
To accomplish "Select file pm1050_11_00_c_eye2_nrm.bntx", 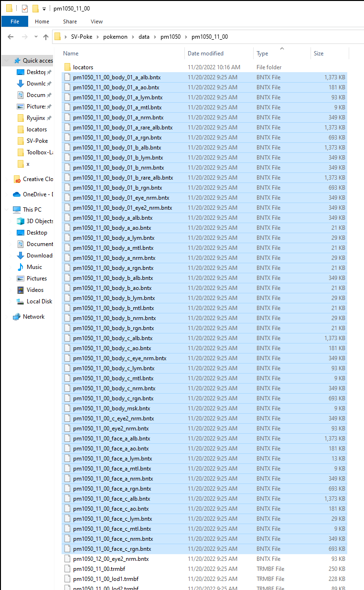I will [x=204, y=418].
